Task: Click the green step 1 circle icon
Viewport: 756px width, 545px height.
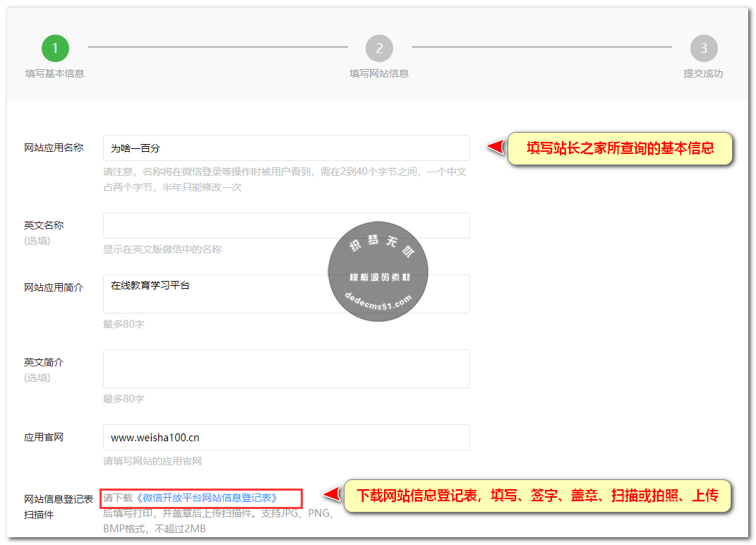Action: coord(55,48)
